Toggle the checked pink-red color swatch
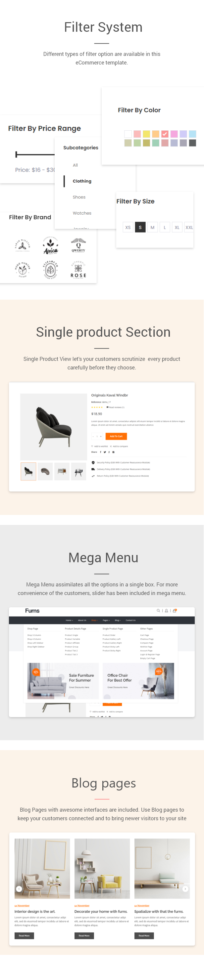The height and width of the screenshot is (980, 204). [164, 134]
